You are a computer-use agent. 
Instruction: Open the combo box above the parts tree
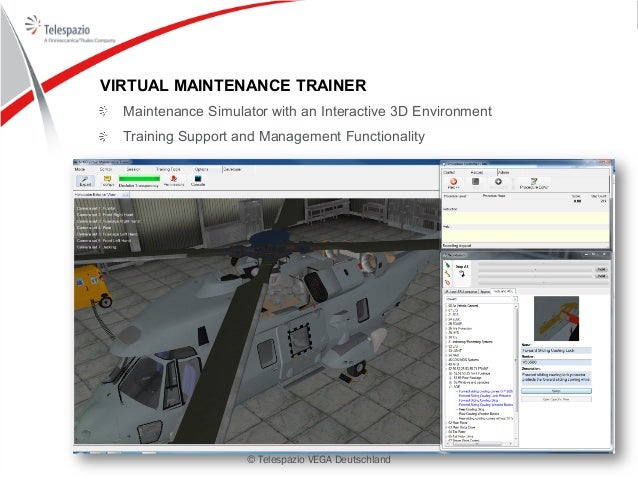tap(481, 299)
